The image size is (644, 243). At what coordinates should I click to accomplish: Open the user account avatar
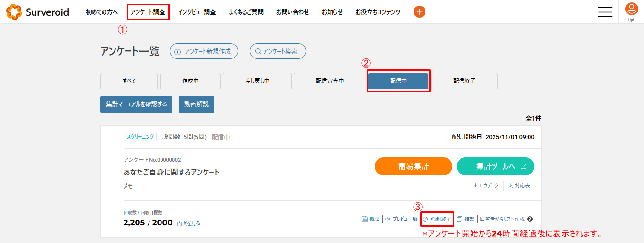[632, 9]
